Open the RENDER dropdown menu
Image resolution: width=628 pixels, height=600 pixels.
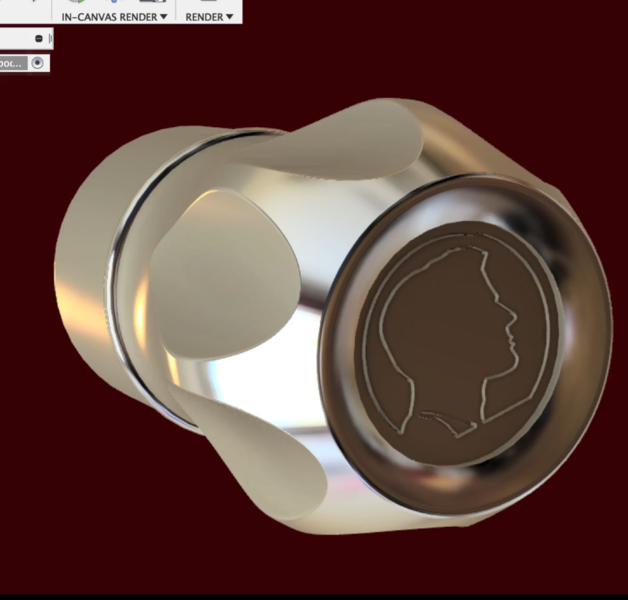209,17
